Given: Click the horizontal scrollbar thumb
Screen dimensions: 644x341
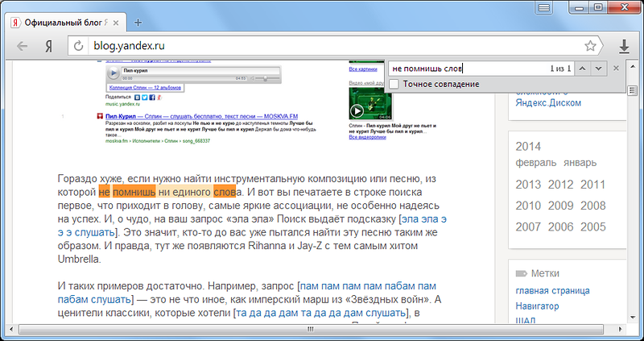Looking at the screenshot, I should (311, 329).
